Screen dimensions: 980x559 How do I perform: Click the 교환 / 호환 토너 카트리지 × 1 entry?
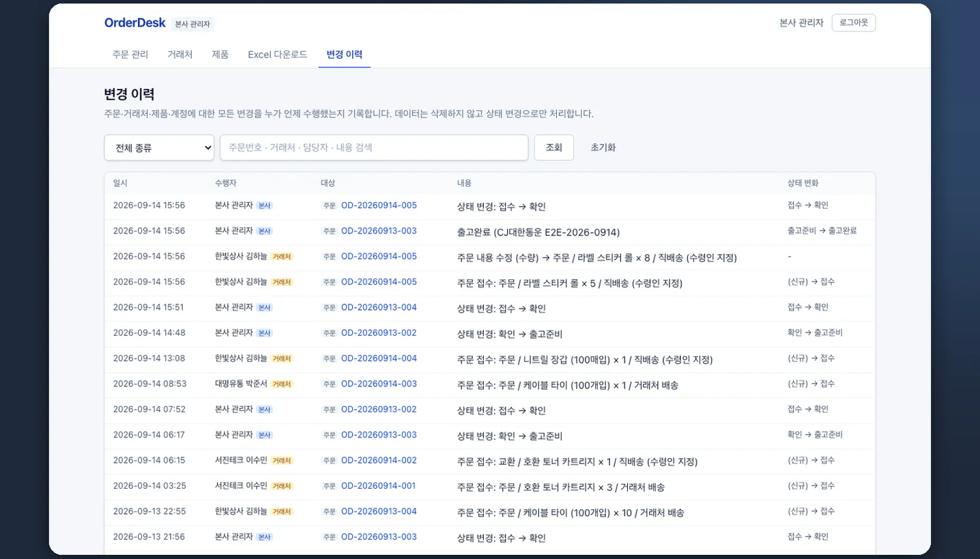(x=577, y=462)
